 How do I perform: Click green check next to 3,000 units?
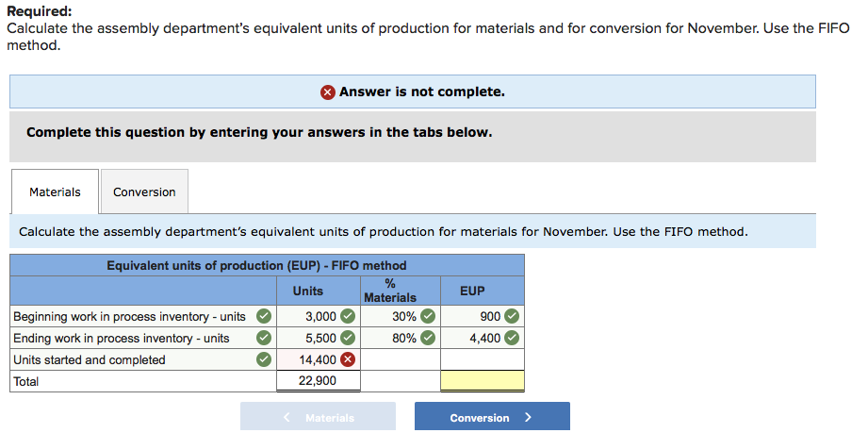click(347, 317)
